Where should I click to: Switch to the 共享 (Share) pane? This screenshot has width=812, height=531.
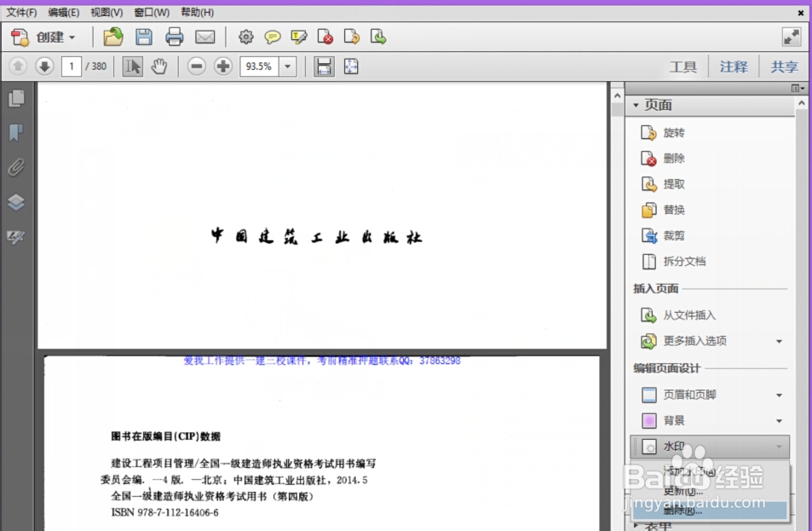[x=784, y=66]
